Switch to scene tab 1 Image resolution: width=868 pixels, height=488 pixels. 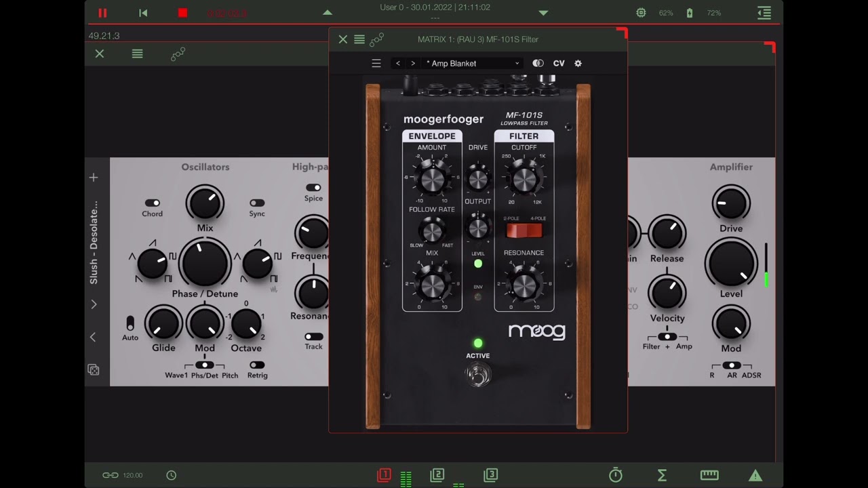(x=384, y=475)
